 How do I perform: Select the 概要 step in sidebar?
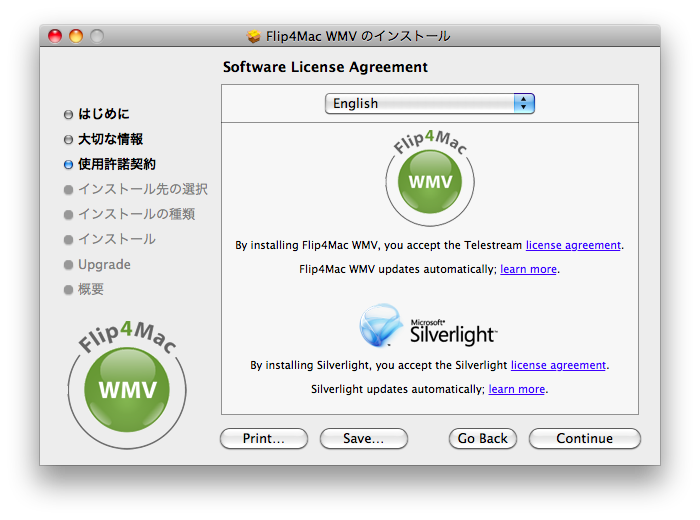[91, 290]
